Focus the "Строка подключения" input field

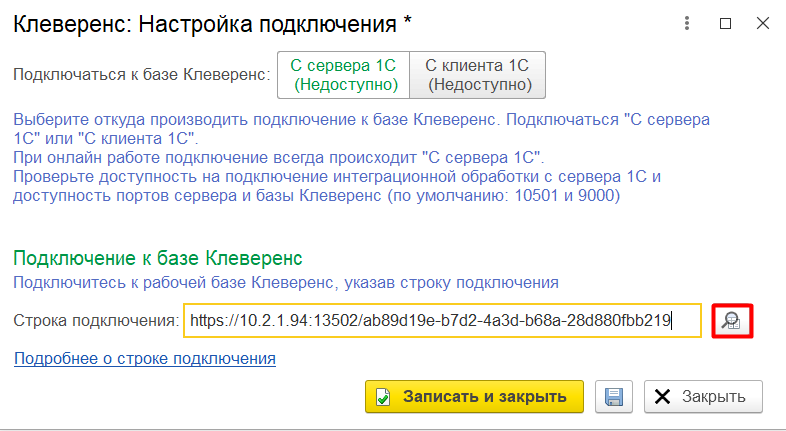click(x=442, y=320)
